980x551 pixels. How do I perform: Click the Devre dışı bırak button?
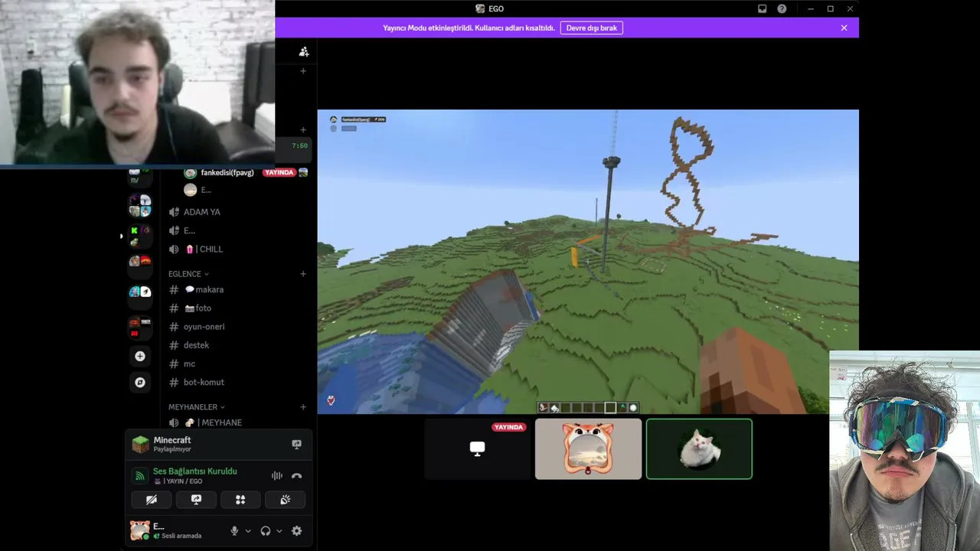[x=591, y=28]
